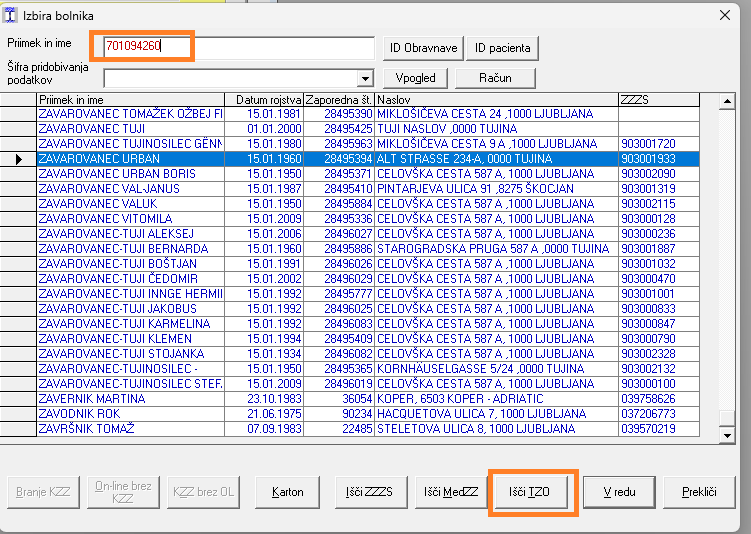Viewport: 751px width, 534px height.
Task: Click ZZZS number 903001933
Action: pos(649,159)
